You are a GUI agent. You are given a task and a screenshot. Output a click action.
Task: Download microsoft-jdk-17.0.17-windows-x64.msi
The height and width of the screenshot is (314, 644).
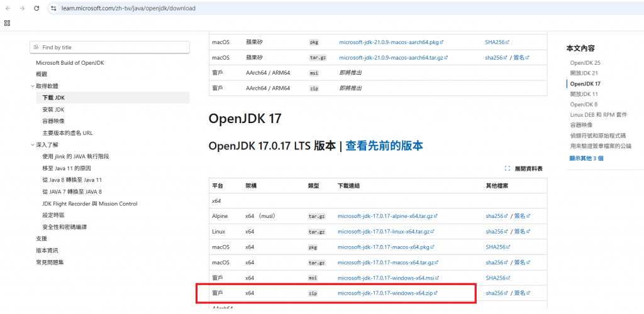tap(389, 278)
